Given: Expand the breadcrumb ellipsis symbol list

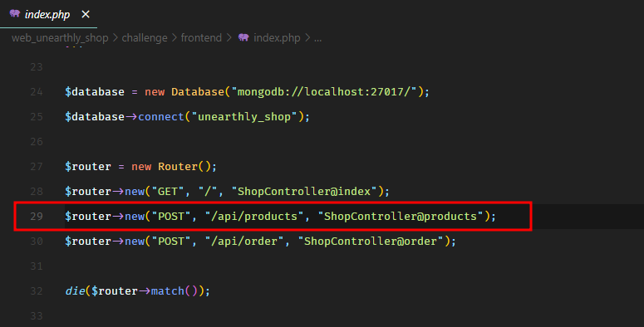Looking at the screenshot, I should (x=318, y=38).
